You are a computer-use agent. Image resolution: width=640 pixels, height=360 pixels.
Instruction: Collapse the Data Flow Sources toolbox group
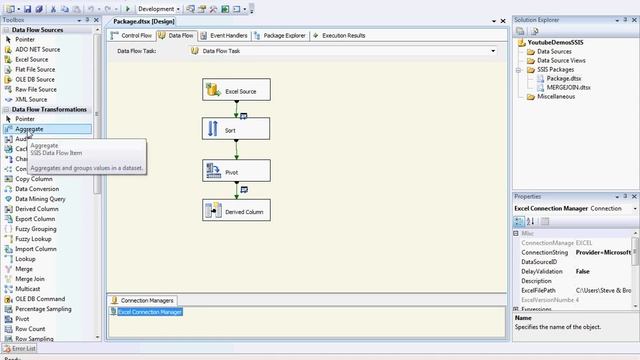click(6, 30)
